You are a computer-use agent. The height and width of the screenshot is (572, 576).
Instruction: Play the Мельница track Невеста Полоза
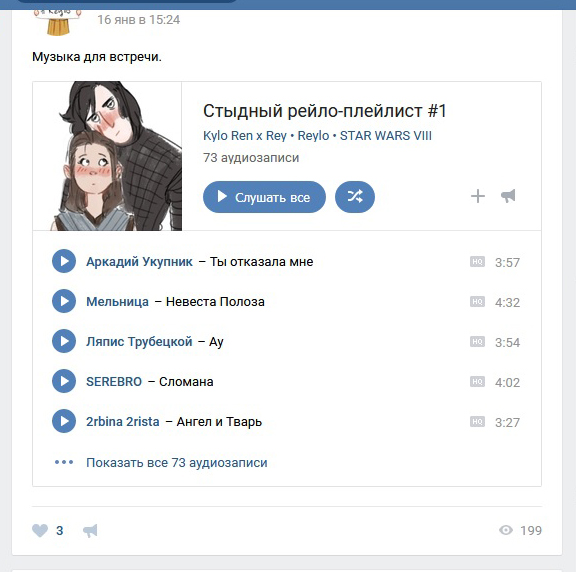(x=64, y=301)
